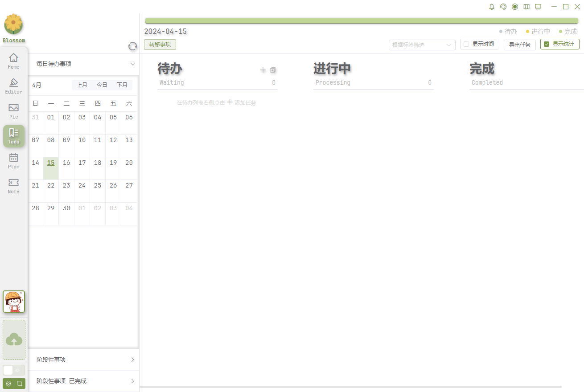
Task: Uncheck the 显示统计 checkbox
Action: [547, 44]
